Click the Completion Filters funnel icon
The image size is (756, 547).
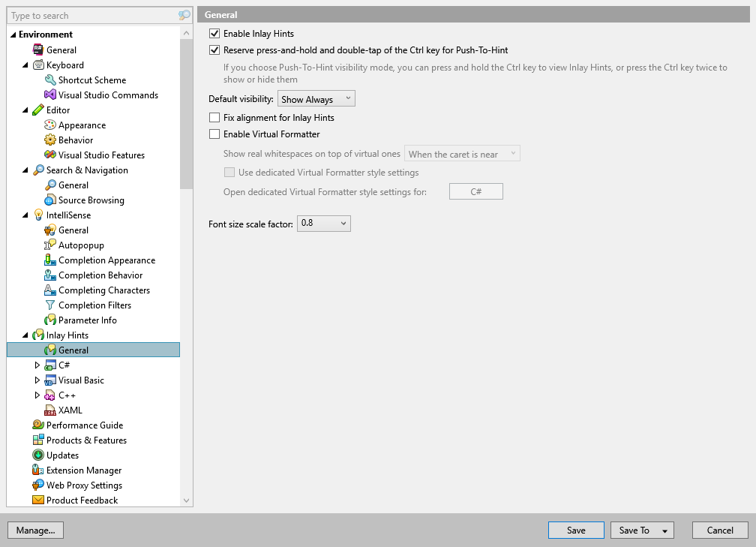[x=50, y=305]
